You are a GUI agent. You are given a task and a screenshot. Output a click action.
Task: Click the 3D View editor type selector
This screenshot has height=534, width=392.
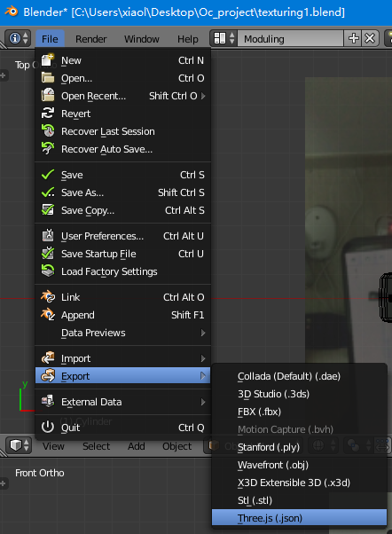19,445
